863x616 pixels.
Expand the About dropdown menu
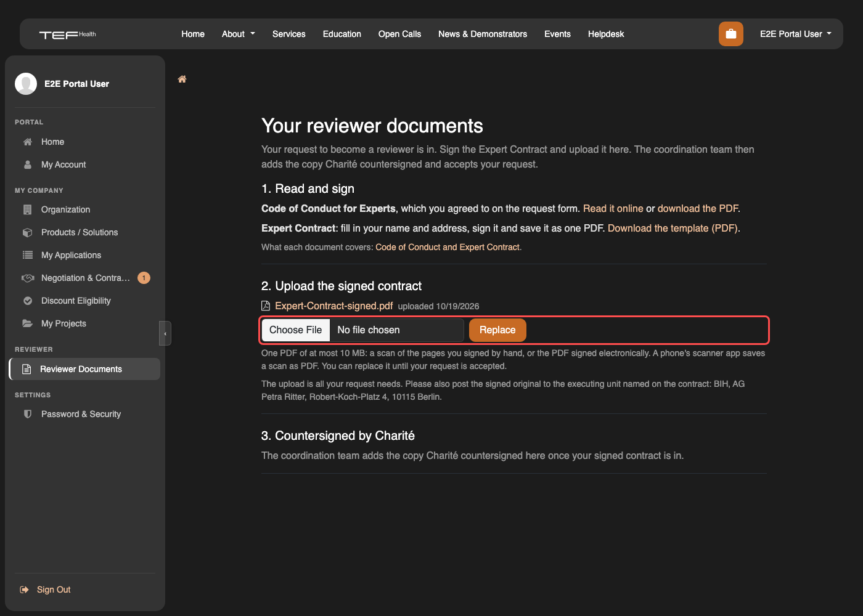coord(239,34)
